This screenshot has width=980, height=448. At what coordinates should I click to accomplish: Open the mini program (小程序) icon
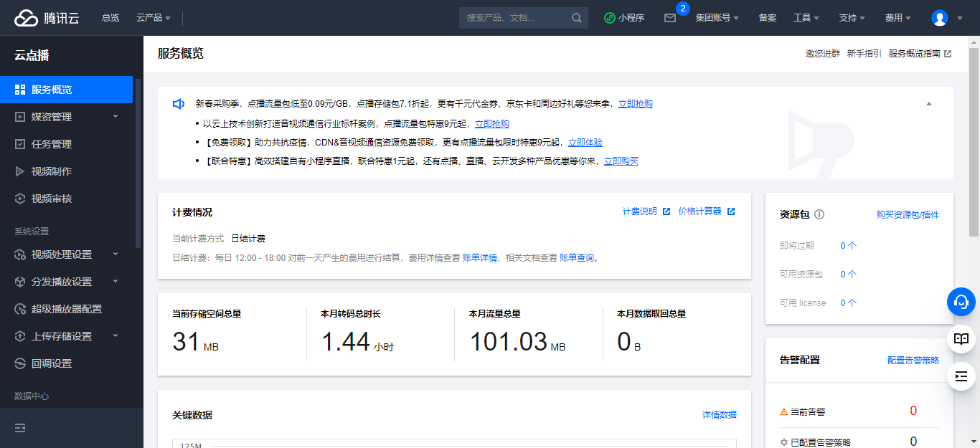point(609,18)
